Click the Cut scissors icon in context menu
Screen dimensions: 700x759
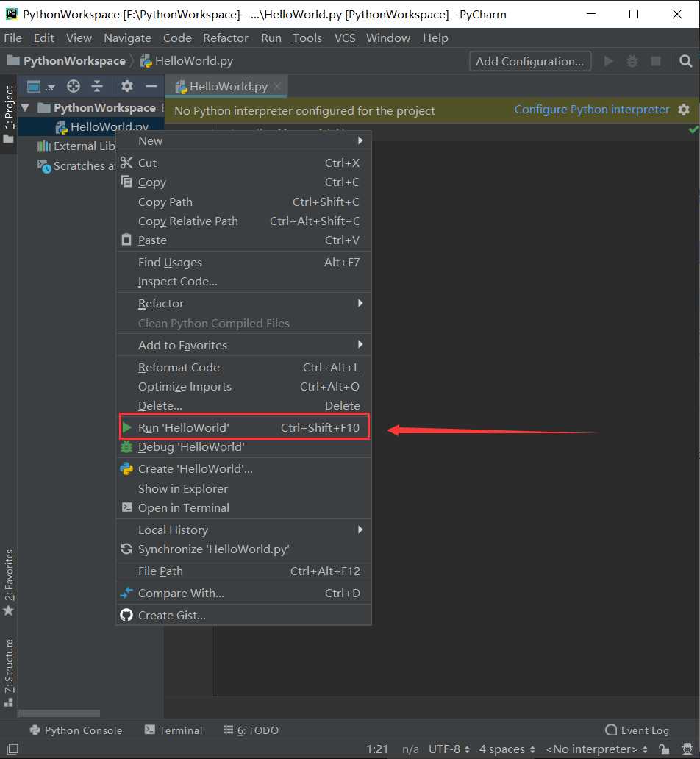[x=126, y=163]
